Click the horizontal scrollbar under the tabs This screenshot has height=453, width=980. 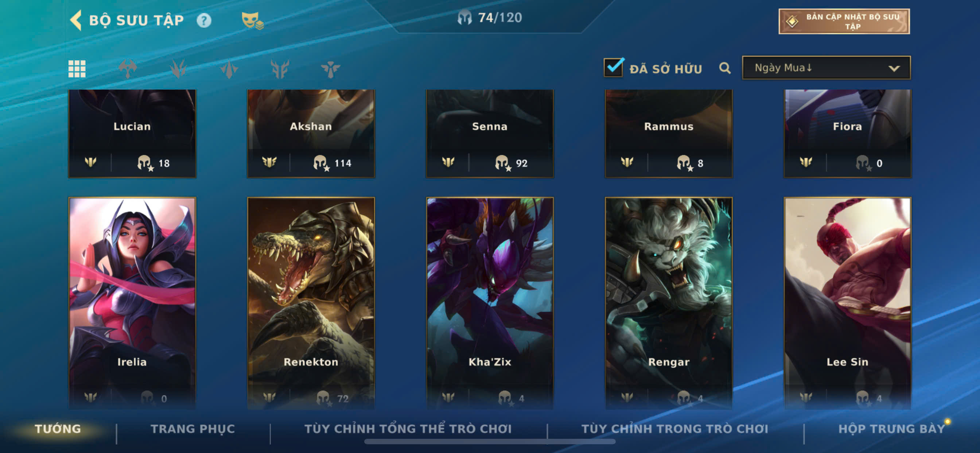click(x=490, y=442)
